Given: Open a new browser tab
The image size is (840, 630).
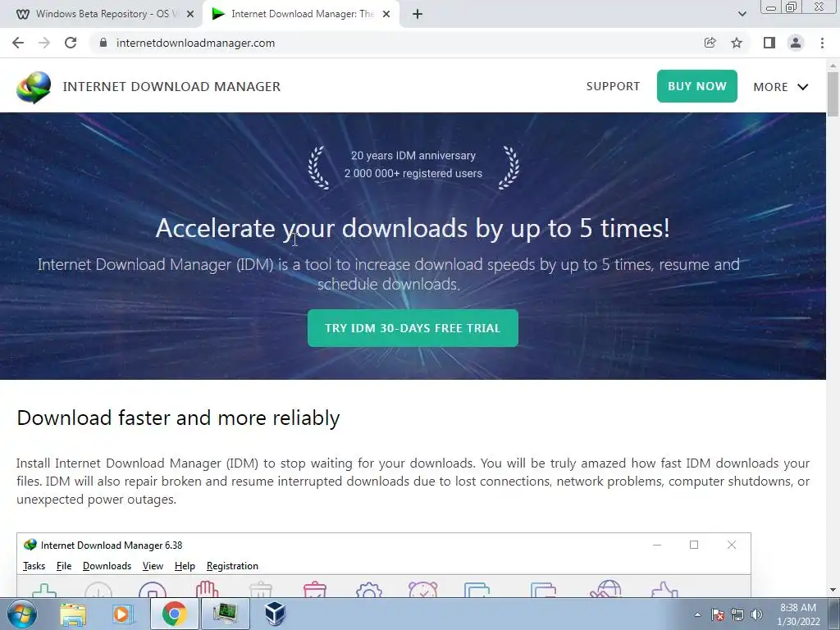Looking at the screenshot, I should [x=418, y=14].
